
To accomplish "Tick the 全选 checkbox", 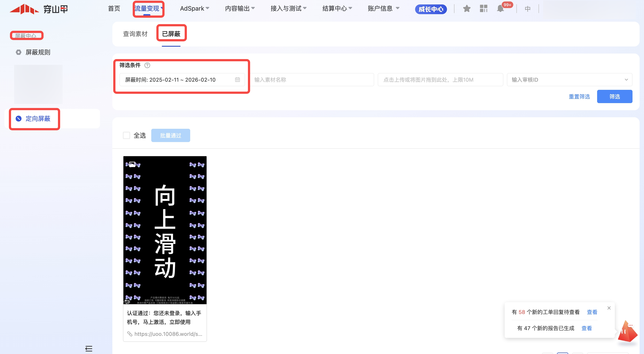I will [126, 135].
